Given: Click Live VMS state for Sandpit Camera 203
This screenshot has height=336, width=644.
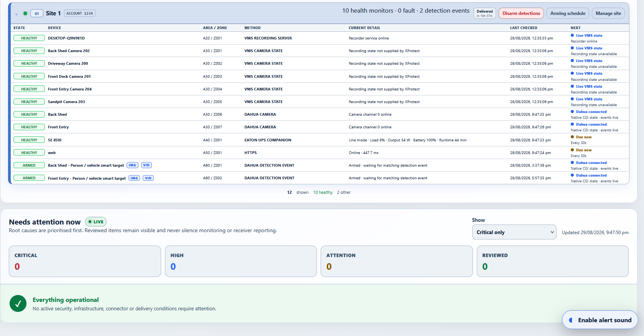Looking at the screenshot, I should click(x=586, y=99).
